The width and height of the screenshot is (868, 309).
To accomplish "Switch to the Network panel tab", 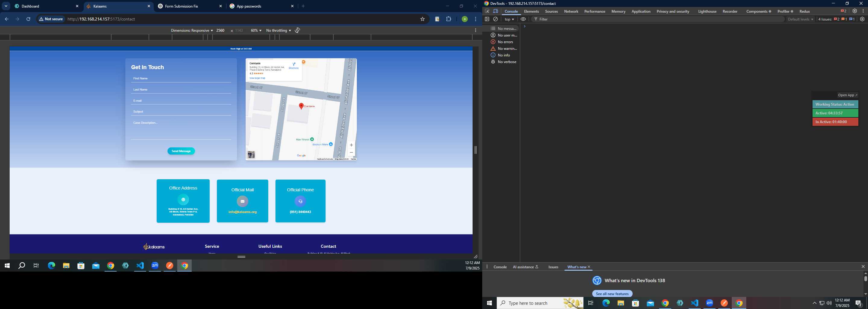I will click(x=571, y=11).
